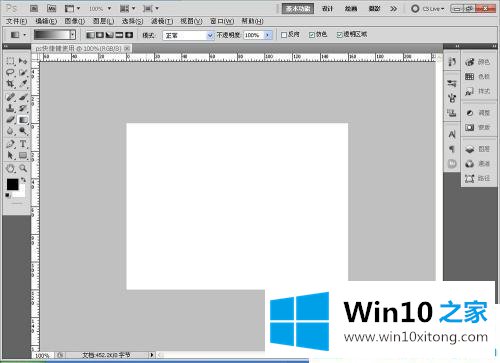Select the History Brush tool
500x363 pixels.
(23, 108)
